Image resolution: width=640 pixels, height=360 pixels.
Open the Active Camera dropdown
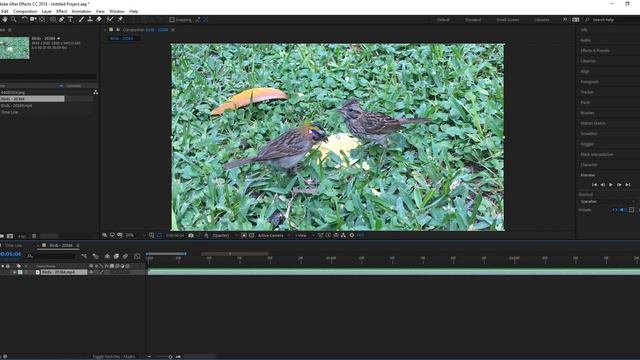coord(273,236)
